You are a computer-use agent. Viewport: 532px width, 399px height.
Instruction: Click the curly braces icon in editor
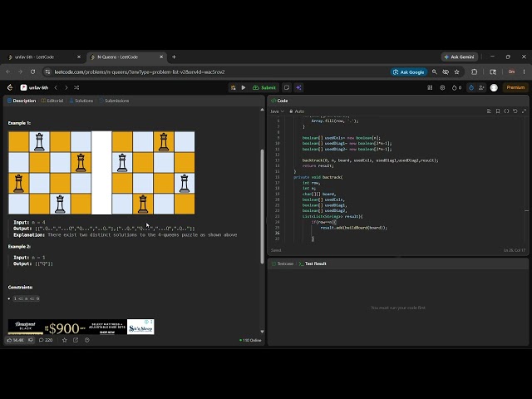pyautogui.click(x=506, y=111)
